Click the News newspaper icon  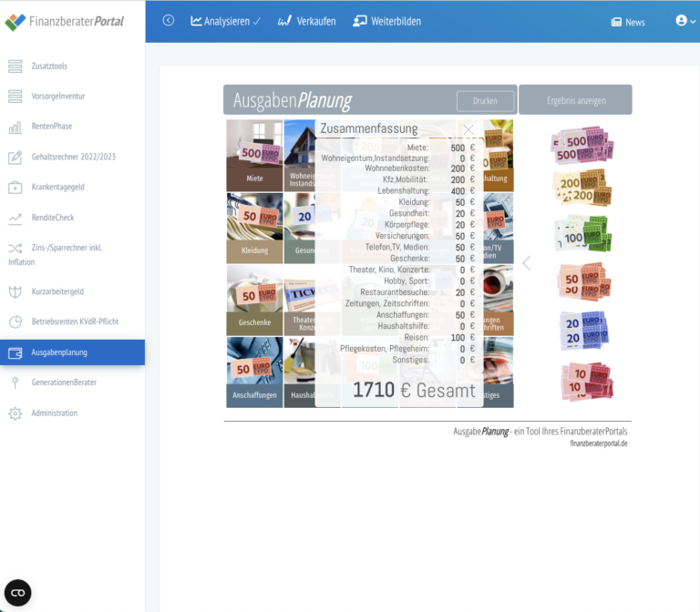(616, 22)
